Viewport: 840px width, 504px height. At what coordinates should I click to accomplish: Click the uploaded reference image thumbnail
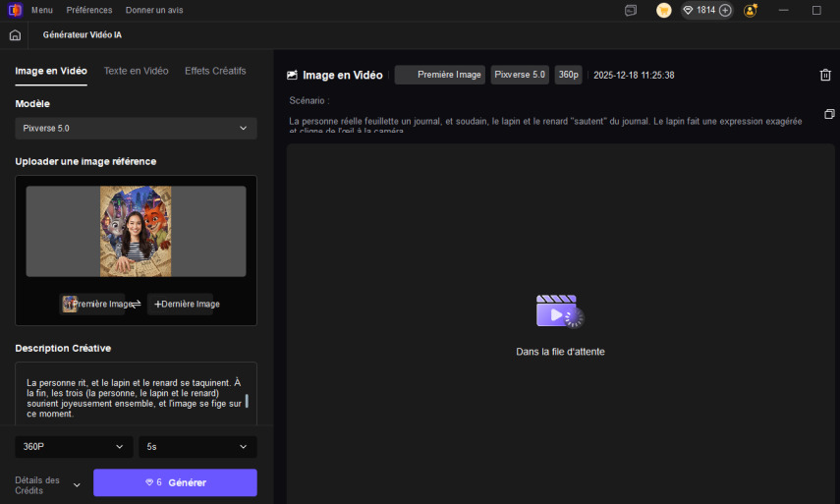point(136,231)
